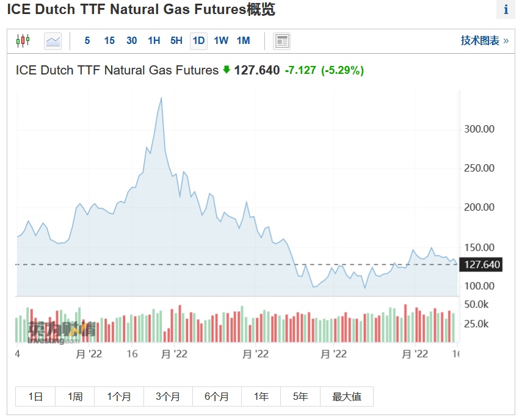Screen dimensions: 522x420
Task: Click the price peak on the chart
Action: [x=161, y=98]
